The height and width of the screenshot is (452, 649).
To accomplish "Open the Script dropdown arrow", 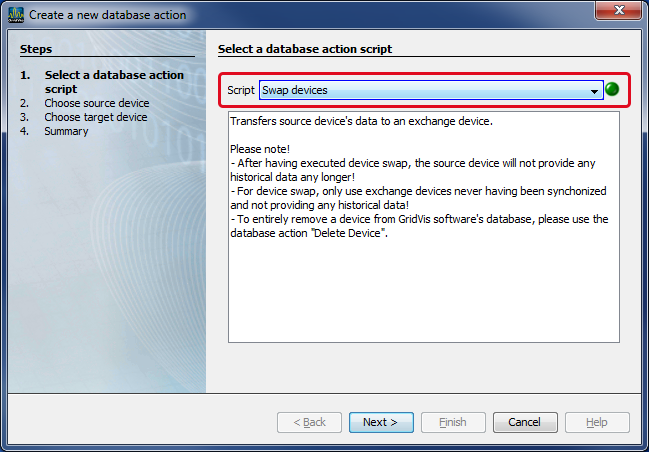I will 595,91.
